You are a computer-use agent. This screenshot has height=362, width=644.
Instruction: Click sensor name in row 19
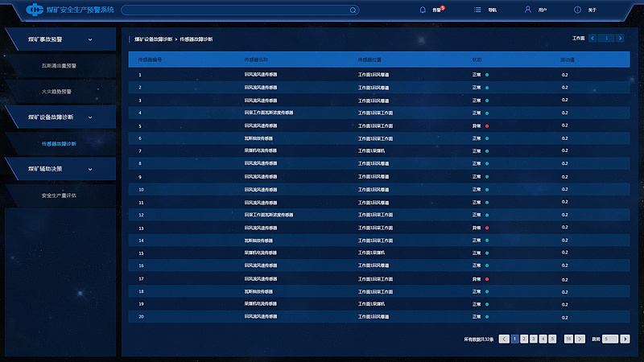(x=261, y=304)
